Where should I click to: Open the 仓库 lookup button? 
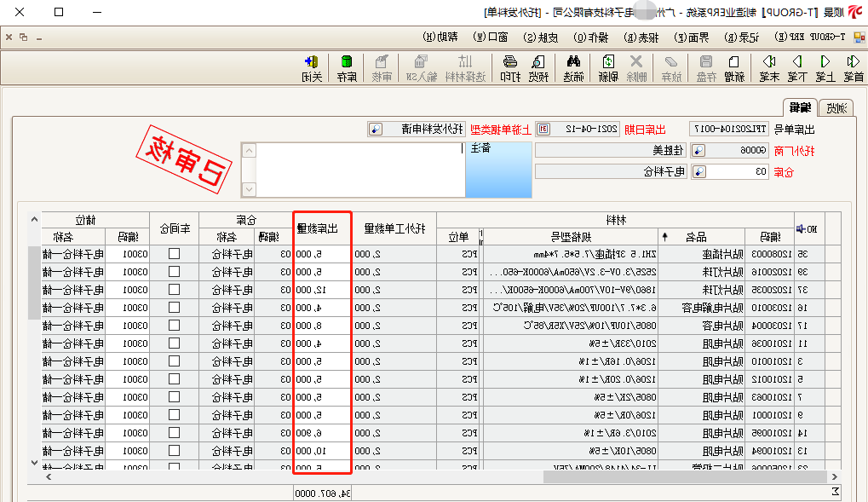[x=697, y=172]
